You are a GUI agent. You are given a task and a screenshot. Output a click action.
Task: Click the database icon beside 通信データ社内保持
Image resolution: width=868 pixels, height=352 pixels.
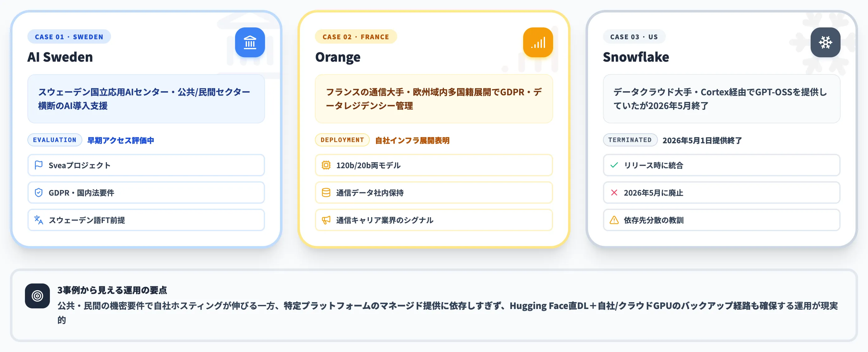(326, 193)
